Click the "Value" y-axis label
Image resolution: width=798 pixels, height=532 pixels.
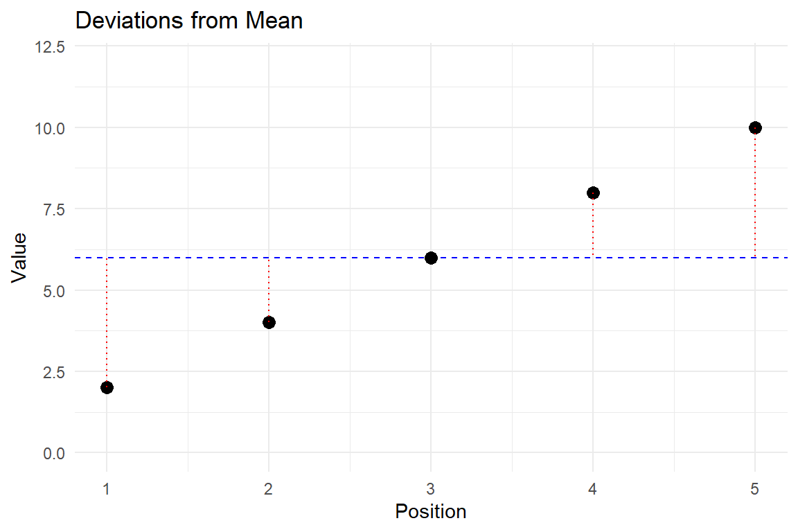pos(19,257)
